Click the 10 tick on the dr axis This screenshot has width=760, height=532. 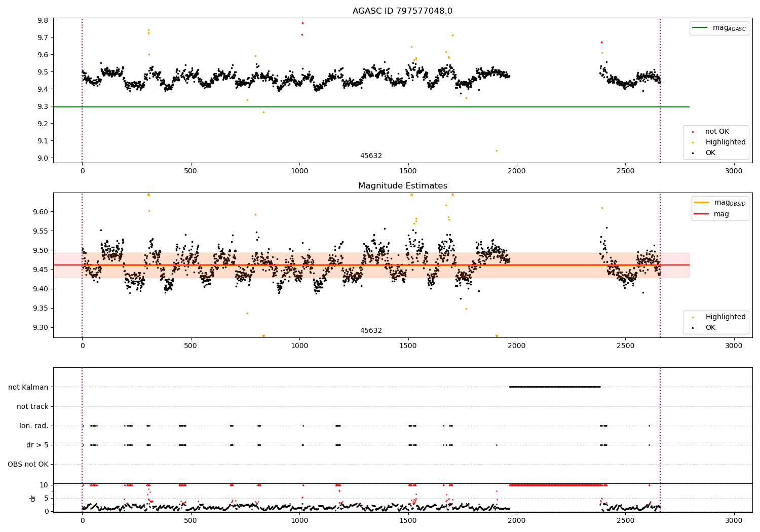[x=45, y=485]
